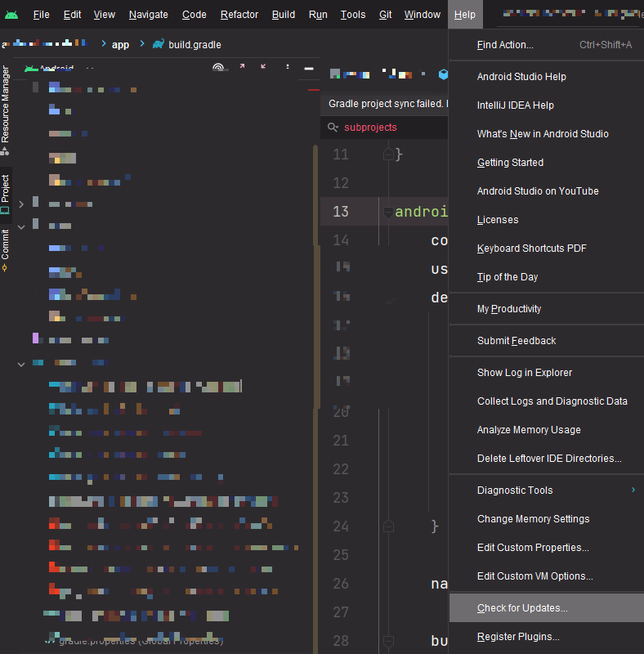
Task: Open the Edit menu
Action: [72, 15]
